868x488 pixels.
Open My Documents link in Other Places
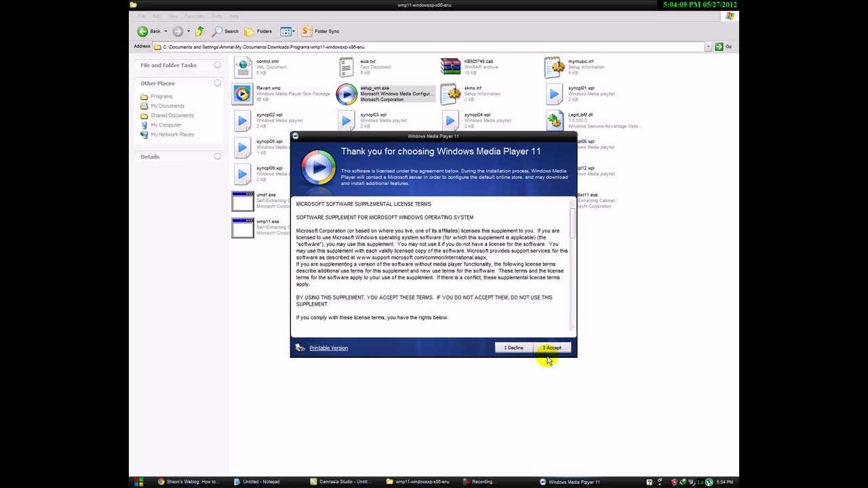tap(167, 106)
